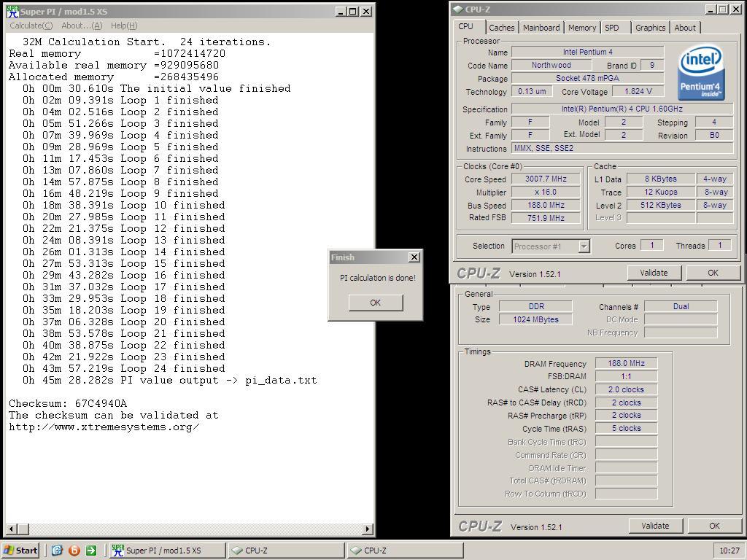This screenshot has height=560, width=747.
Task: Click the Loop 24 finished line
Action: (x=123, y=368)
